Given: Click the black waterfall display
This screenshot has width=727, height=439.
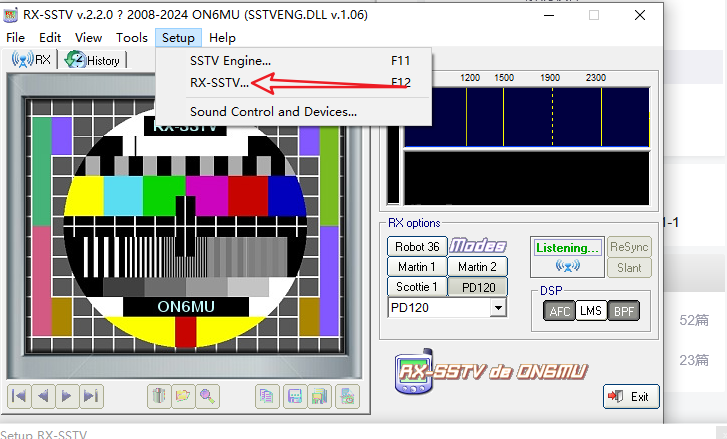Looking at the screenshot, I should (527, 178).
